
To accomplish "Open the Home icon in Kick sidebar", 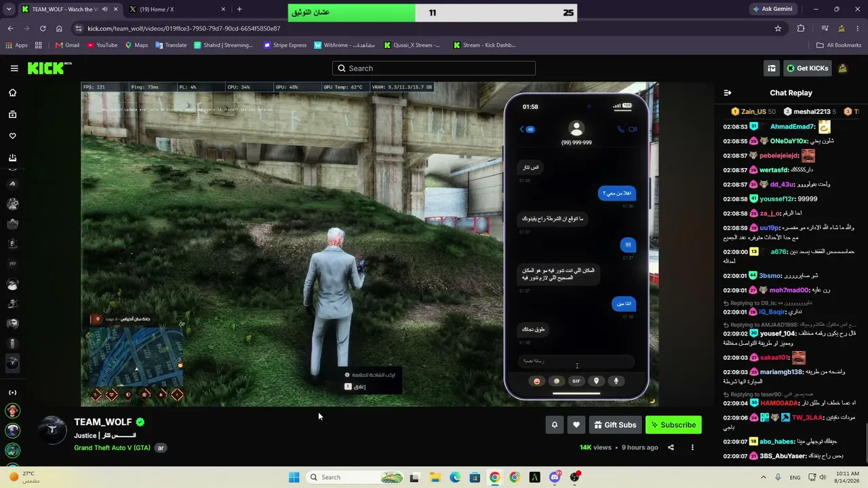I will click(x=12, y=93).
